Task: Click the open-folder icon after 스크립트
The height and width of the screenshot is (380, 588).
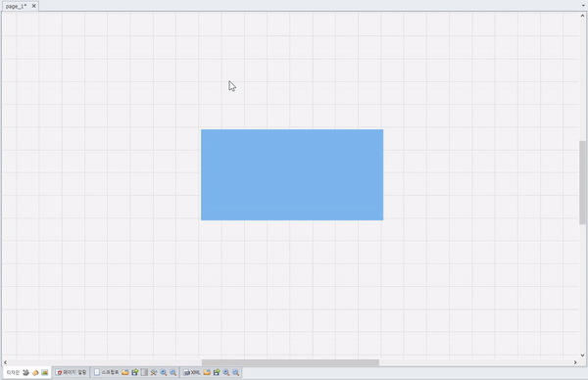Action: (x=125, y=372)
